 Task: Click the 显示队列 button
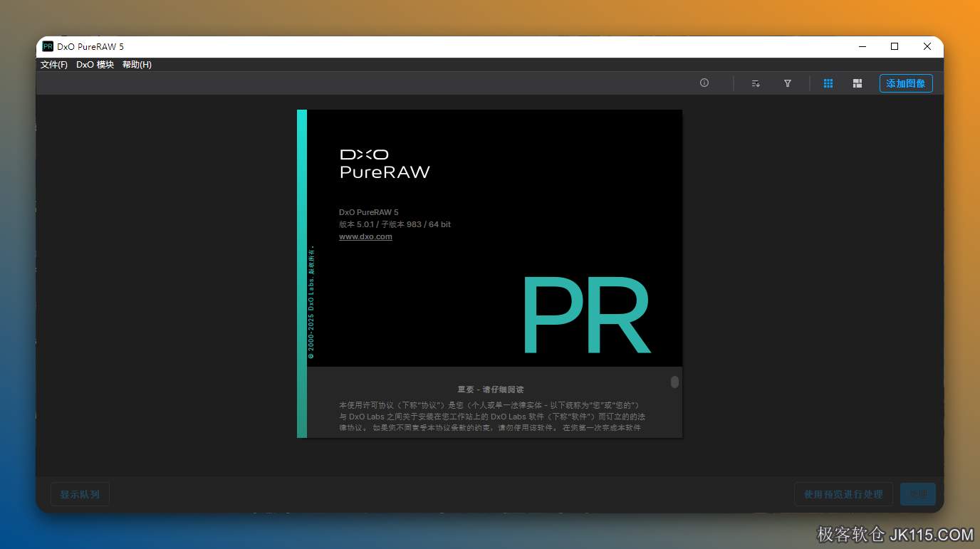80,494
